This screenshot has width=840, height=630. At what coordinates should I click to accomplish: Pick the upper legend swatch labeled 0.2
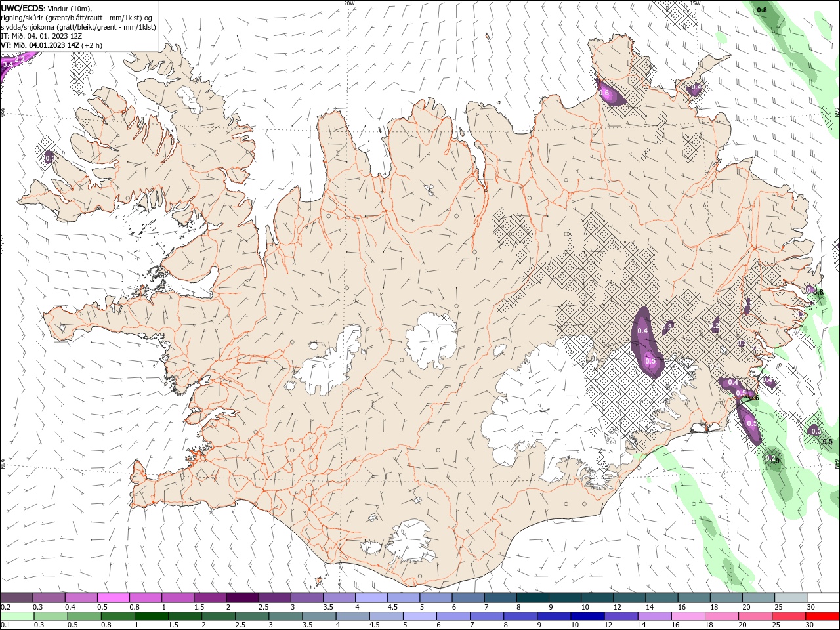[x=16, y=598]
